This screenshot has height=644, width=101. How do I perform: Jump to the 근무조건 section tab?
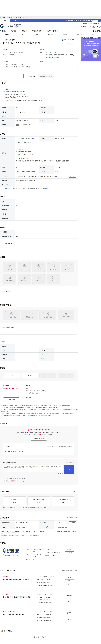click(x=22, y=35)
